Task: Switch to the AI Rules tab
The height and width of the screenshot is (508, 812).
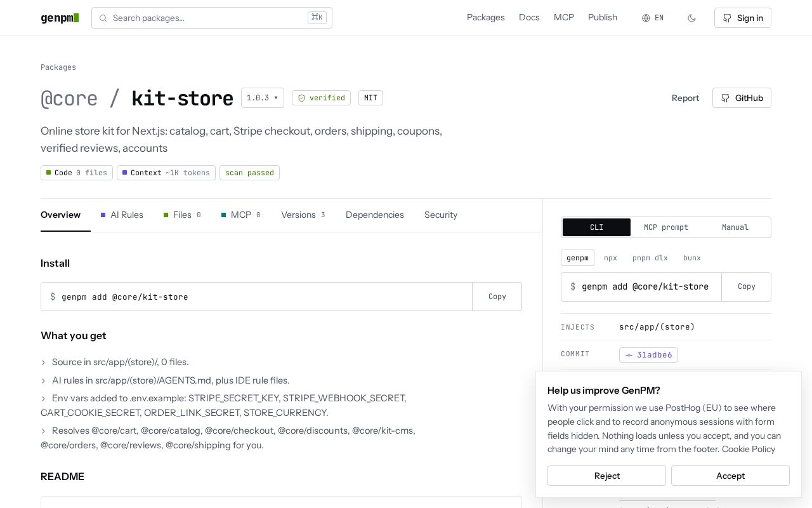Action: [x=122, y=215]
